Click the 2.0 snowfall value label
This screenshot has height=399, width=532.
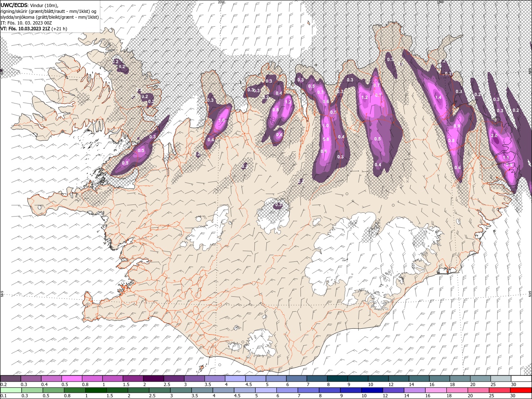pyautogui.click(x=494, y=136)
